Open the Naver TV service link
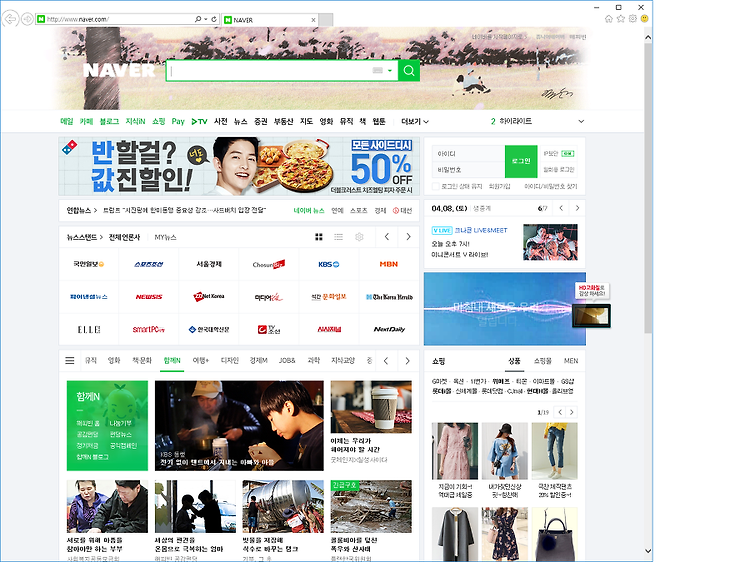The height and width of the screenshot is (562, 750). tap(199, 121)
